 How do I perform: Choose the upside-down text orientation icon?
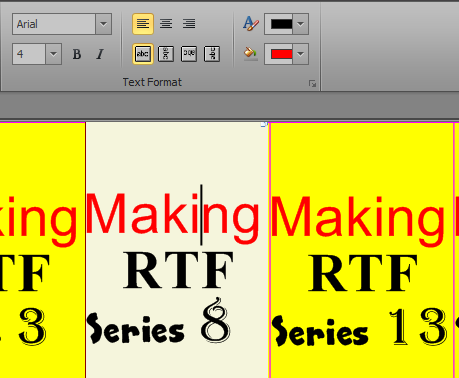(189, 54)
